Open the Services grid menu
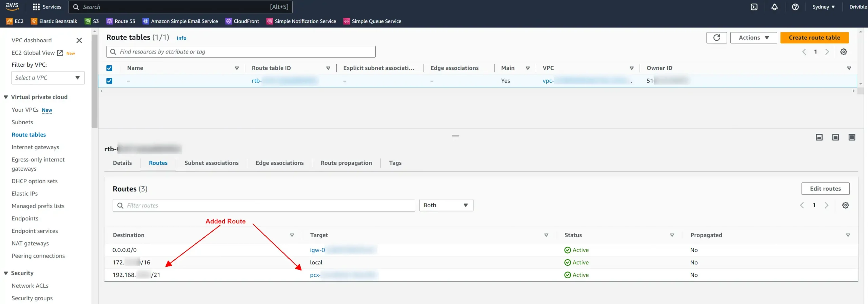 tap(47, 7)
